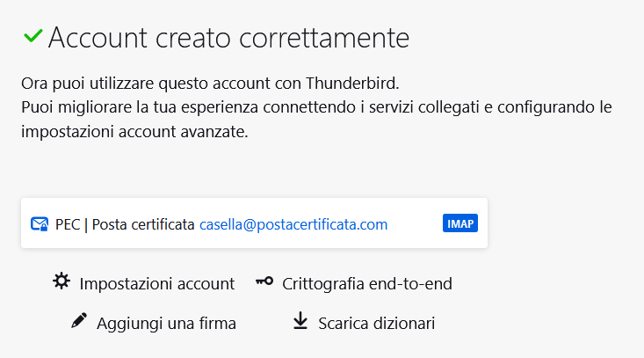Click the key icon for encryption
The width and height of the screenshot is (644, 358).
(x=264, y=281)
